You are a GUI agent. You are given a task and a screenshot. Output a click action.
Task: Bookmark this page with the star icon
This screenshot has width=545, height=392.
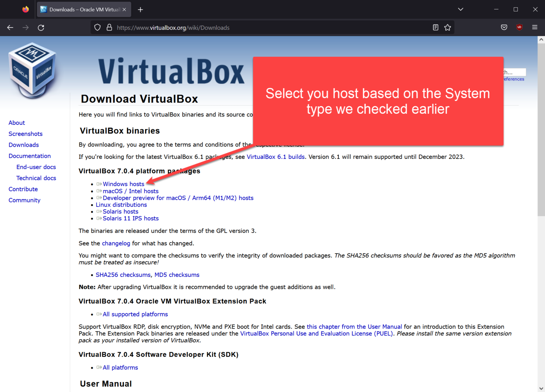click(x=447, y=27)
